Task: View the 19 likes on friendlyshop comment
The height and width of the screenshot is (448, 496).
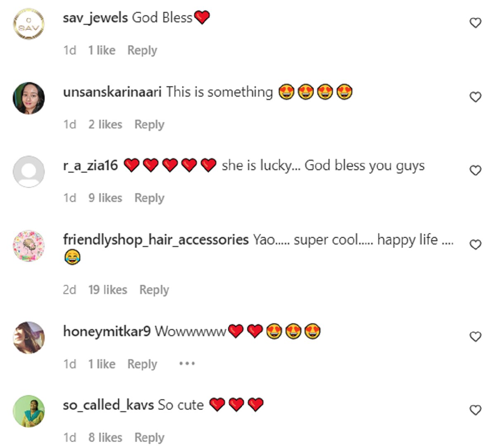Action: tap(107, 290)
